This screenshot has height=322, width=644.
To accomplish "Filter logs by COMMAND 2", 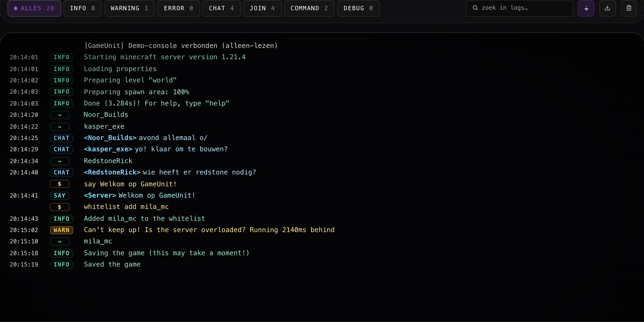I will point(309,8).
